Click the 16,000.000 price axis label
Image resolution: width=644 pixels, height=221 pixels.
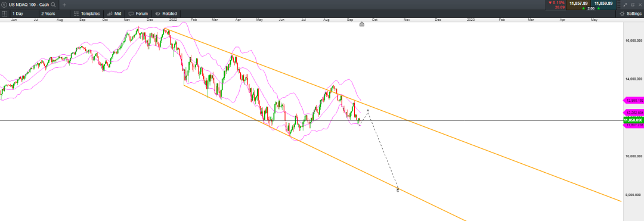[x=634, y=40]
